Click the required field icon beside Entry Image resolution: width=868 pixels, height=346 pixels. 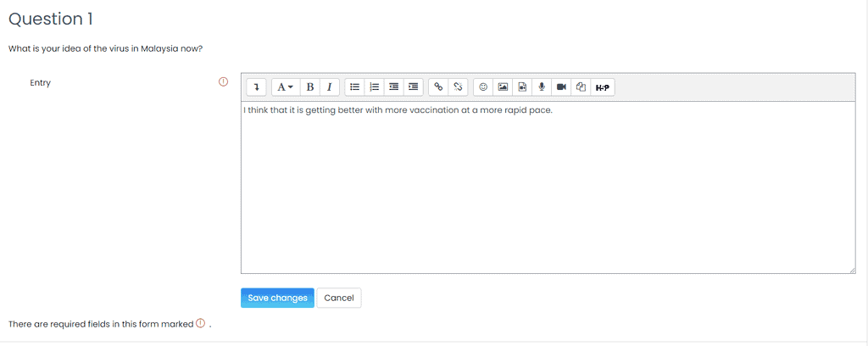click(x=223, y=82)
